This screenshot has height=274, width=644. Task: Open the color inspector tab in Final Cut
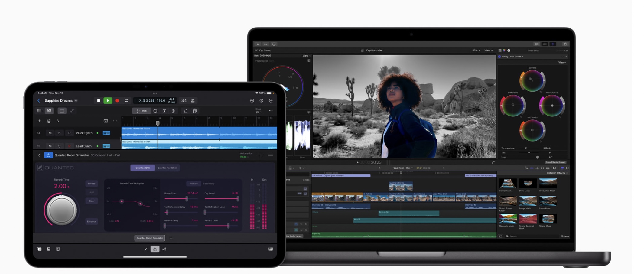[x=504, y=51]
